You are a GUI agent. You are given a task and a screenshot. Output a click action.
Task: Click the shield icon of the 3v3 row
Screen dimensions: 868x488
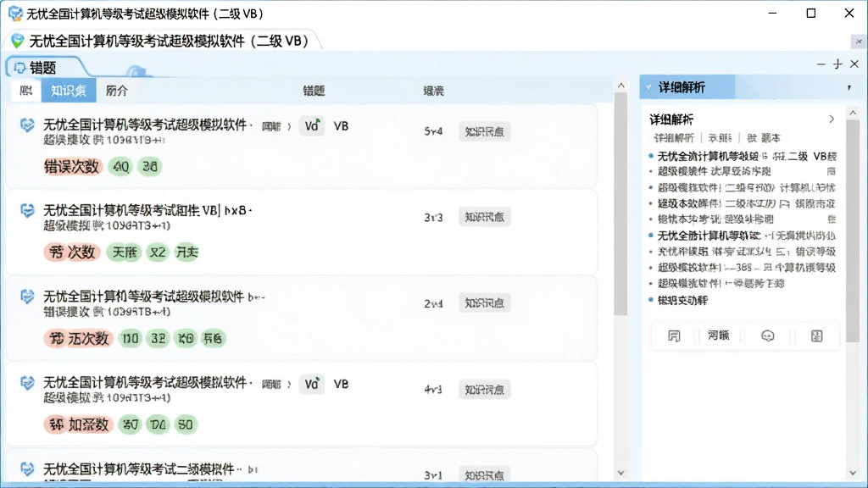click(27, 211)
